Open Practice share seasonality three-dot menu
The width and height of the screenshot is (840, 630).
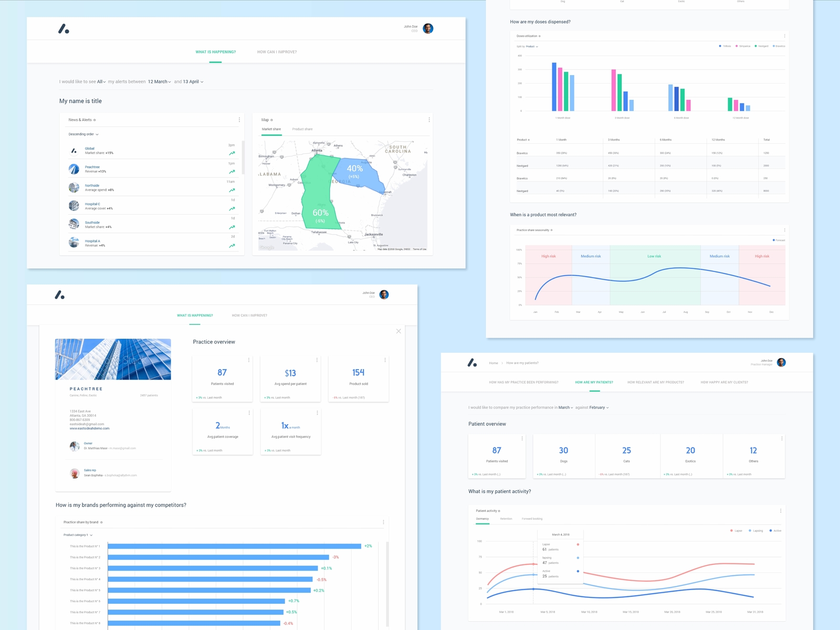pos(784,230)
